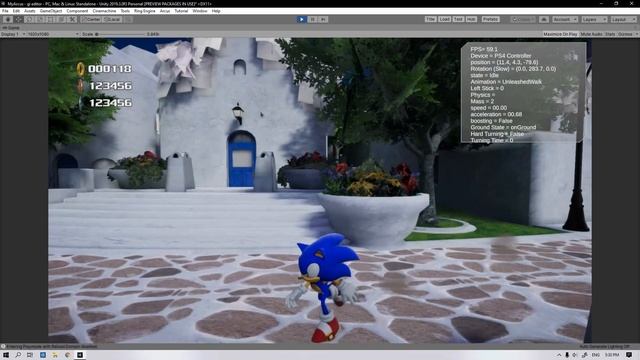Click the Play button to stop playmode
640x360 pixels.
301,19
